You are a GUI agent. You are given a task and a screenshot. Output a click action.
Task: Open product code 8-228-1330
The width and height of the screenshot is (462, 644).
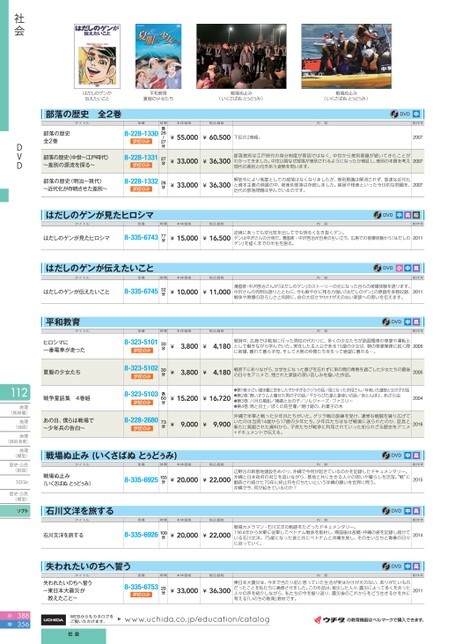(x=141, y=133)
